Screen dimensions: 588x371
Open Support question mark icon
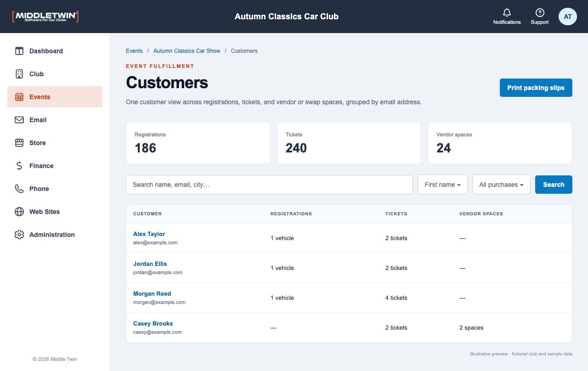click(x=540, y=13)
